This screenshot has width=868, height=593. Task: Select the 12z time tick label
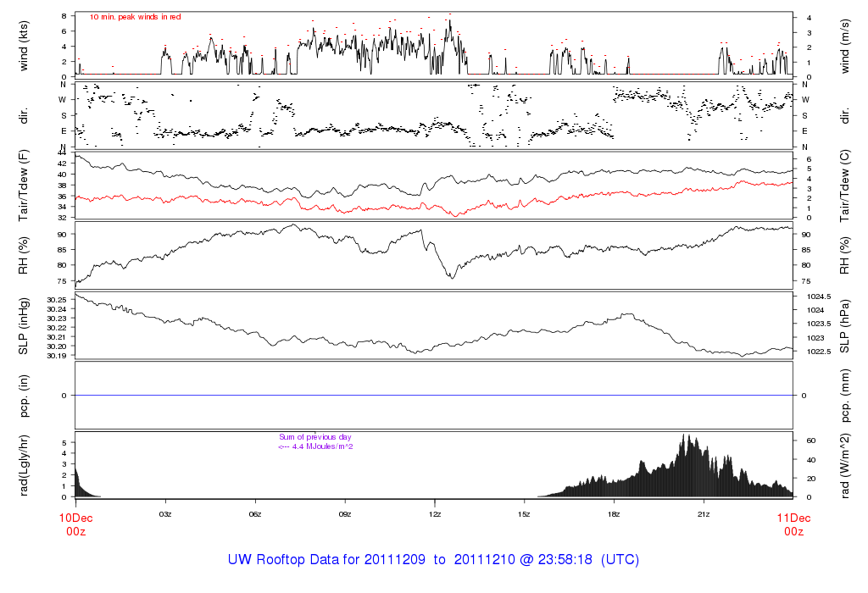point(435,514)
